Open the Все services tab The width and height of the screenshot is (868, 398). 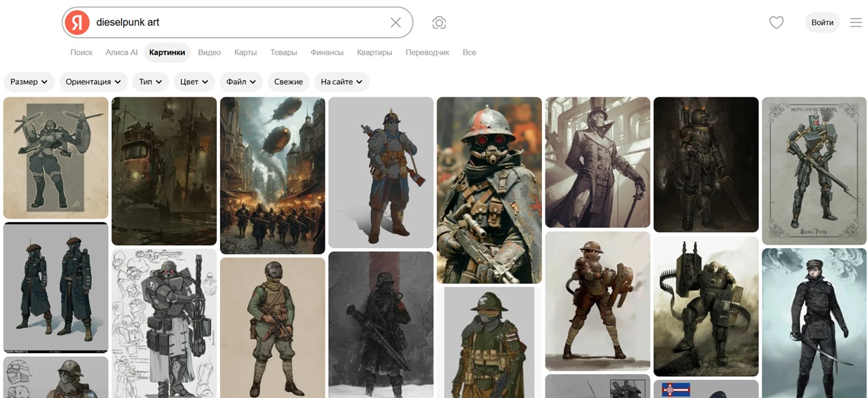pos(469,53)
